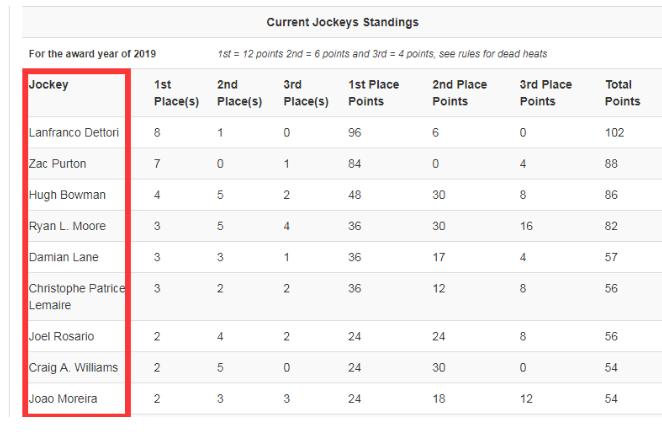Click jockey name Zac Purton
The height and width of the screenshot is (432, 662).
pos(60,164)
